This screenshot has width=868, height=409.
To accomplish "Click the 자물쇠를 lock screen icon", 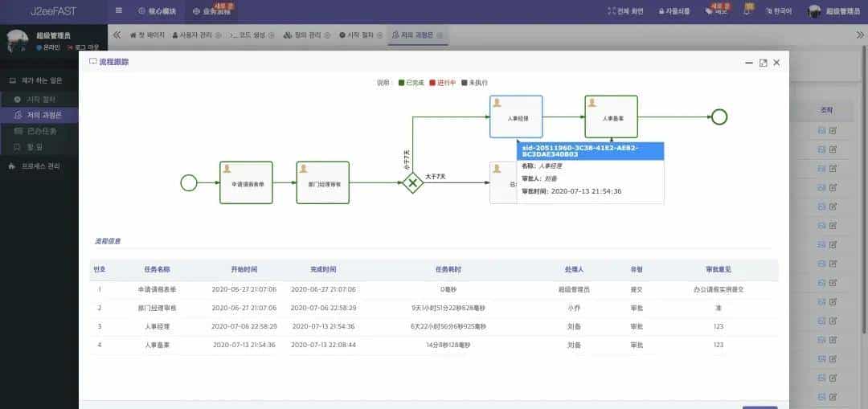I will (x=674, y=11).
